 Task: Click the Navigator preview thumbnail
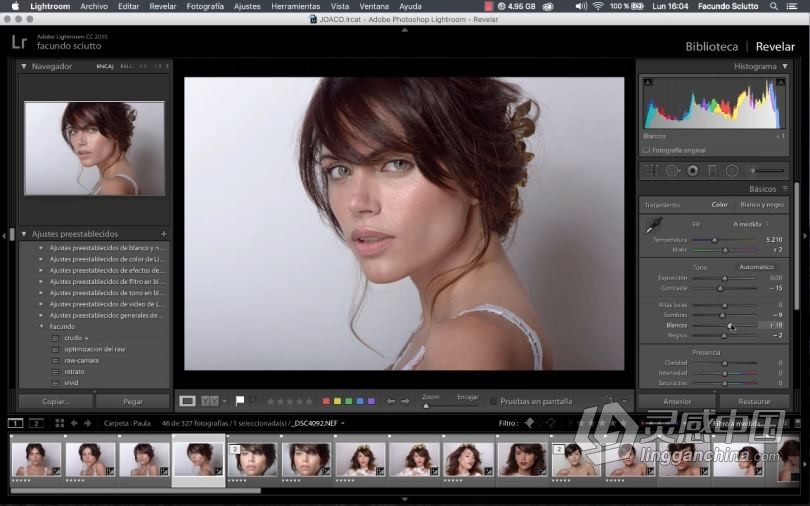[x=95, y=148]
